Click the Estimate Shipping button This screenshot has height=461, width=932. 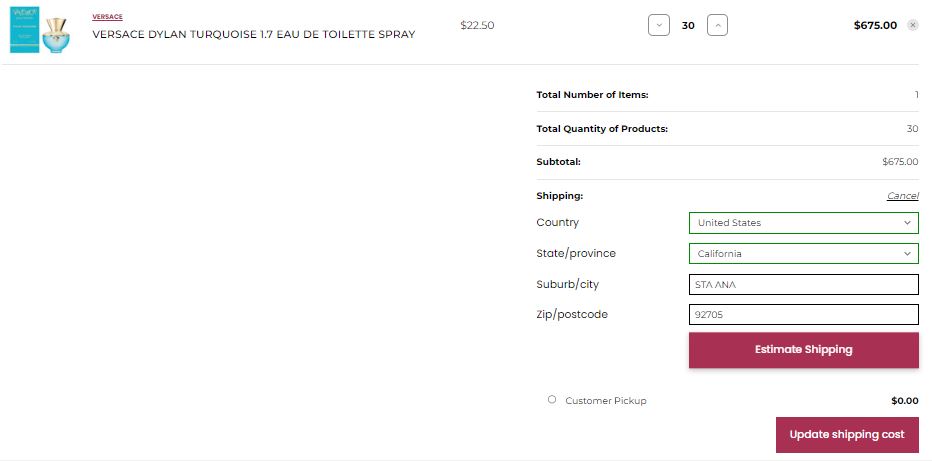click(x=804, y=350)
